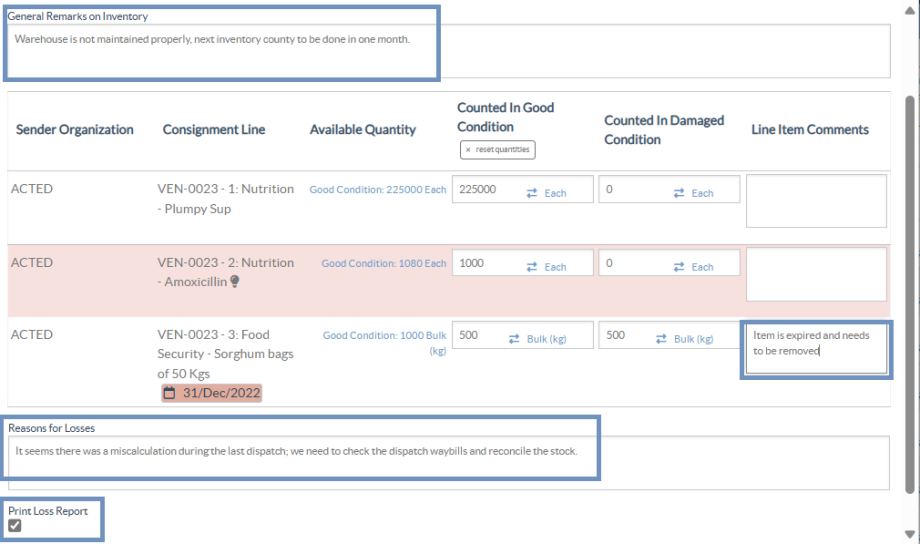This screenshot has height=544, width=920.
Task: Toggle the Print Loss Report checkbox
Action: pos(15,525)
